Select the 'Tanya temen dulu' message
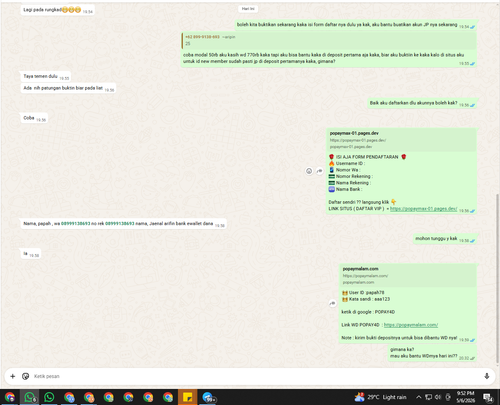The height and width of the screenshot is (405, 500). (45, 76)
